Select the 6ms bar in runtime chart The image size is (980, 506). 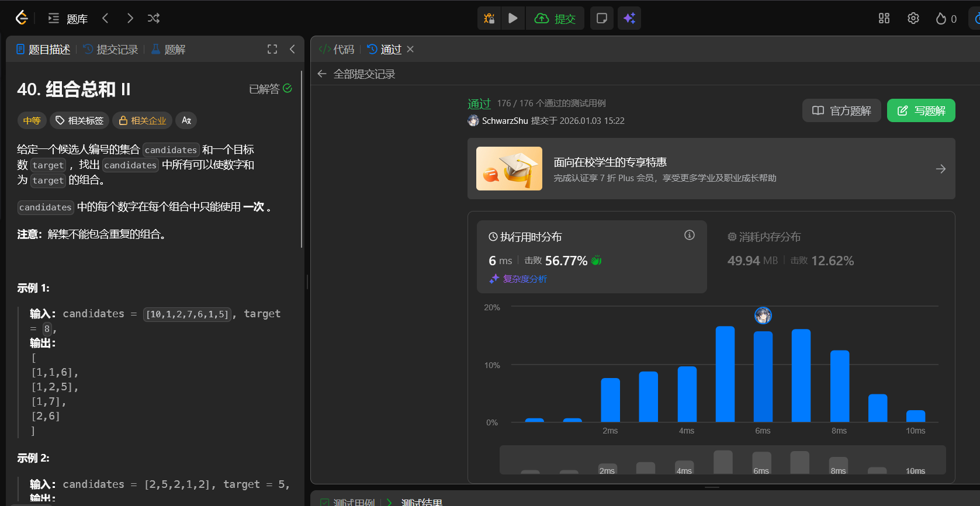coord(763,376)
